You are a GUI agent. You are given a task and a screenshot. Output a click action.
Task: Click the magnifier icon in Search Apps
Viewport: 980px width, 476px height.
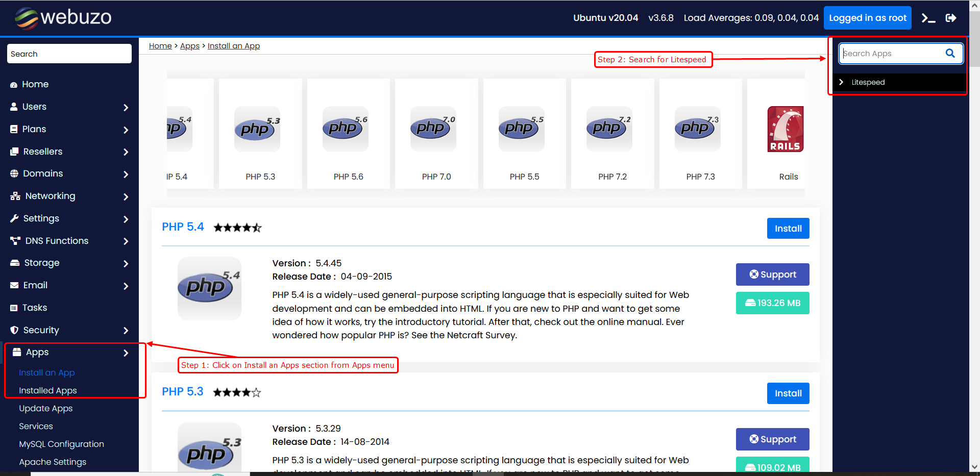pyautogui.click(x=950, y=53)
